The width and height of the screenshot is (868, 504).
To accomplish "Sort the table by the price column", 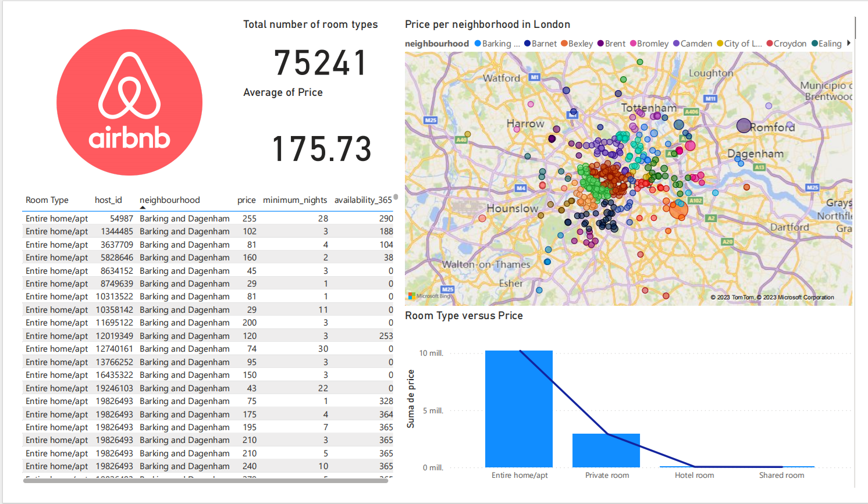I will [x=246, y=200].
